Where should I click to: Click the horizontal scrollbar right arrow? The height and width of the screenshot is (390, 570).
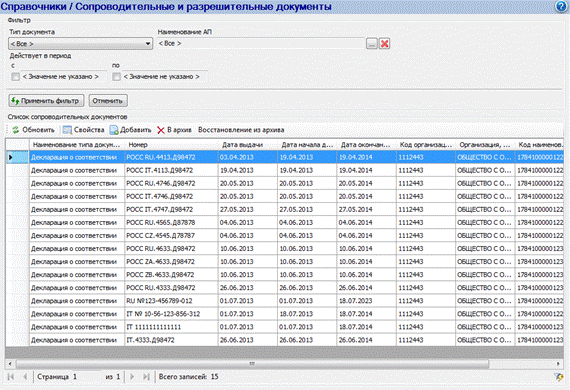[558, 363]
